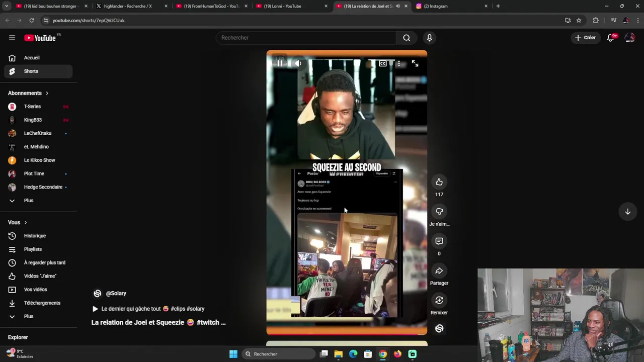Enter fullscreen on the short
Viewport: 644px width, 362px height.
click(415, 63)
